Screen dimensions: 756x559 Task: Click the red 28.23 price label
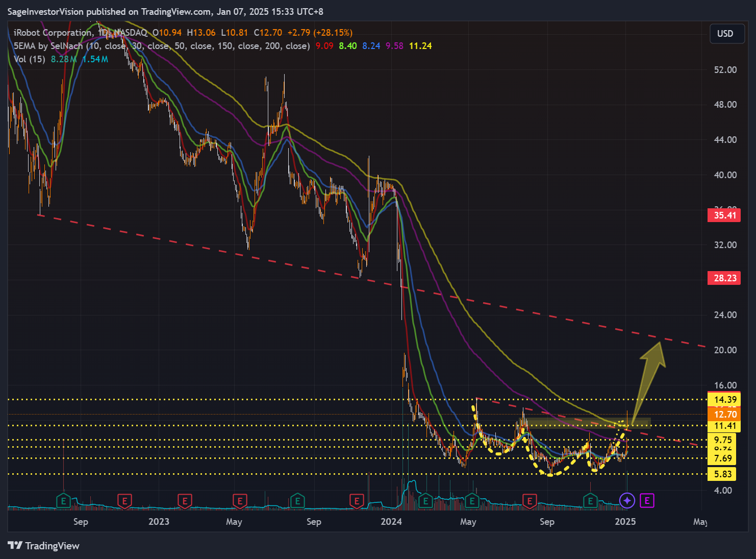[x=724, y=278]
